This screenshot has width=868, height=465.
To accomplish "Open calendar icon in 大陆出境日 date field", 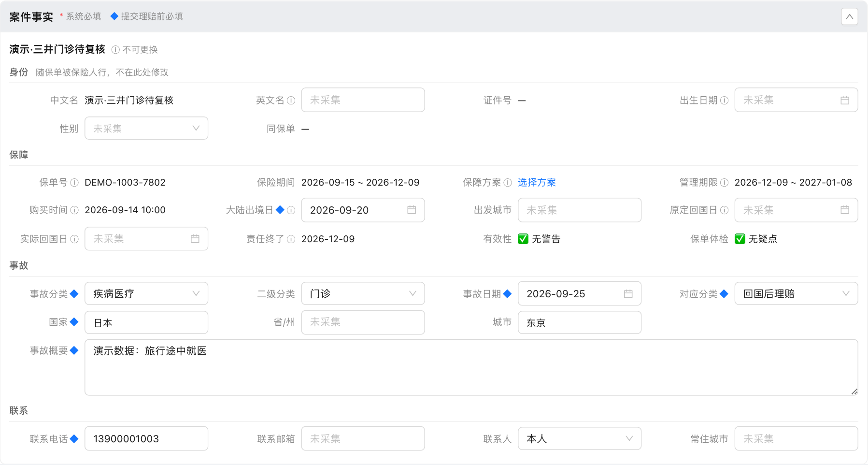I will (412, 210).
